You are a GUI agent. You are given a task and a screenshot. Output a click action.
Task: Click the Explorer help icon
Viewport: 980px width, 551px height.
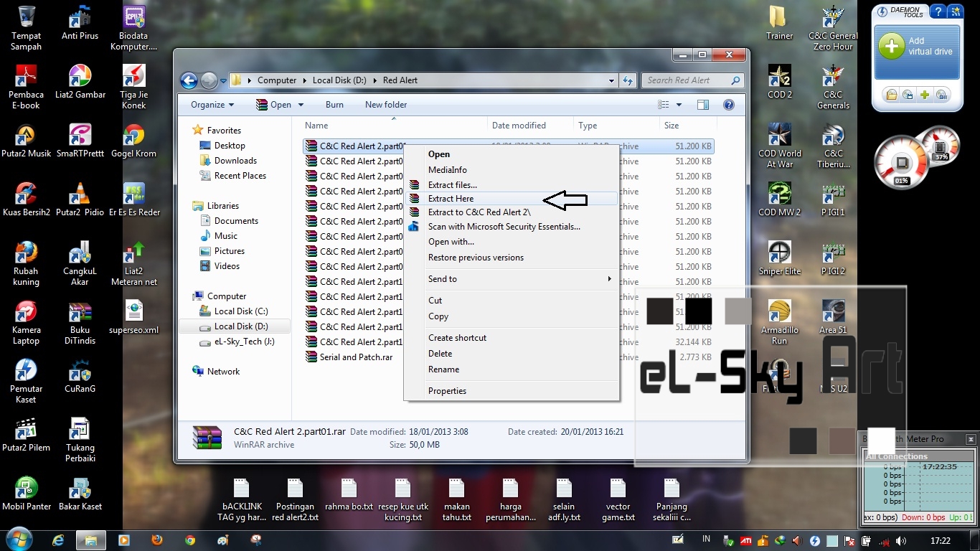coord(729,105)
